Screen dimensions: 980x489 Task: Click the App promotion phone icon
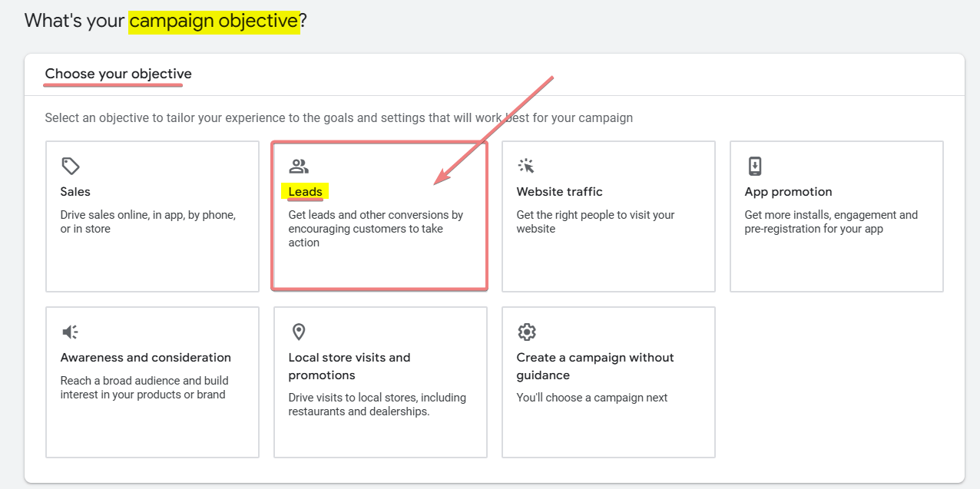click(x=754, y=166)
